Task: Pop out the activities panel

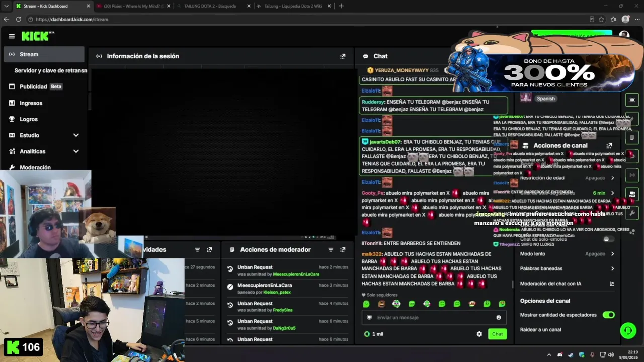Action: pyautogui.click(x=209, y=250)
